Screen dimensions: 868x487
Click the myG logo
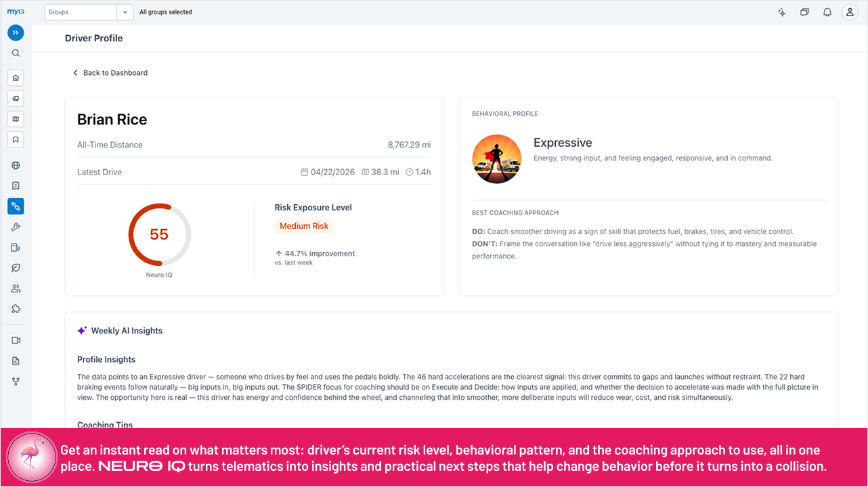click(16, 11)
